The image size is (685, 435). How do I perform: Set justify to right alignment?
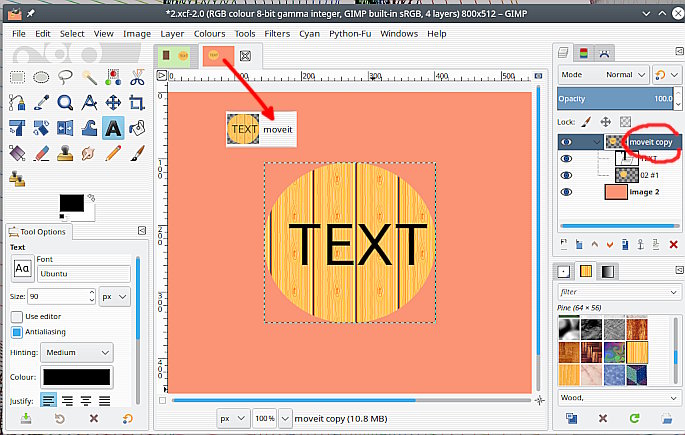pyautogui.click(x=67, y=400)
